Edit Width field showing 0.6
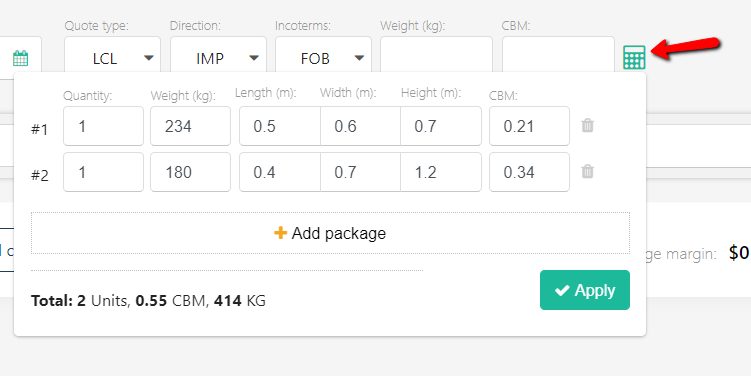 (360, 126)
